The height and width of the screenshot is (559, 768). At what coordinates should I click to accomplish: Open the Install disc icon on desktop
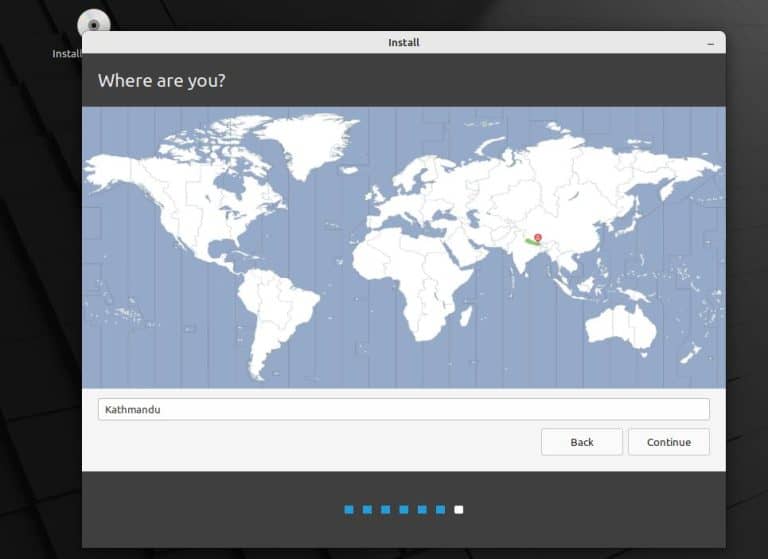93,24
